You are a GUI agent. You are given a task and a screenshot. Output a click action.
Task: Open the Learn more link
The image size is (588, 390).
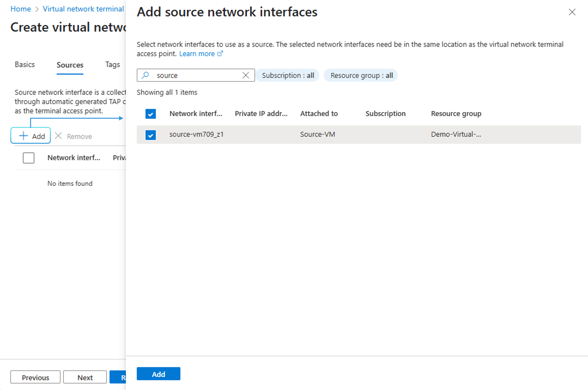[x=197, y=54]
